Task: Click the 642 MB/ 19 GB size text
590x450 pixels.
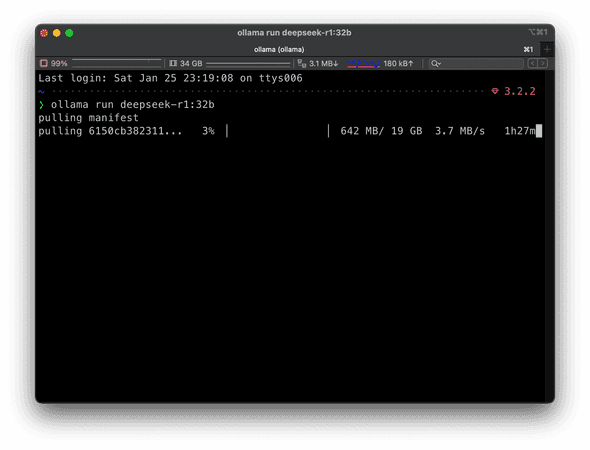Action: pos(381,131)
